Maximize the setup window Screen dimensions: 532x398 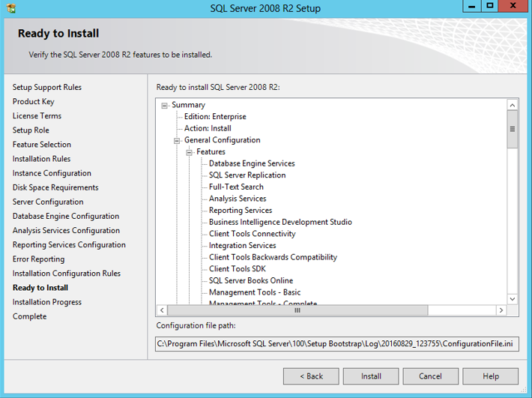pyautogui.click(x=490, y=6)
